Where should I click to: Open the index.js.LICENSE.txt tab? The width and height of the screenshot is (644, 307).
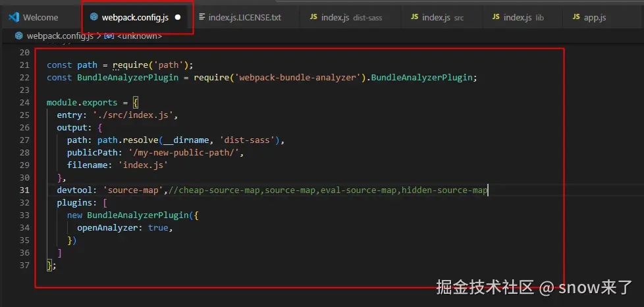pos(245,17)
